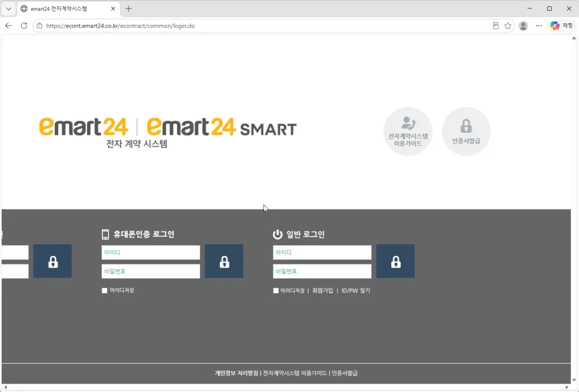Click the vertical scrollbar up arrow
Screen dimensions: 579x392
tap(574, 38)
